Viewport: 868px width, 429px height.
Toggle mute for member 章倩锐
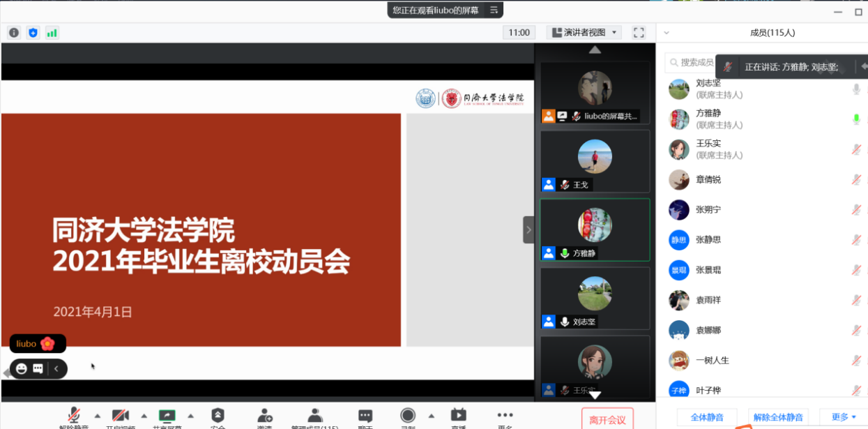[x=856, y=180]
